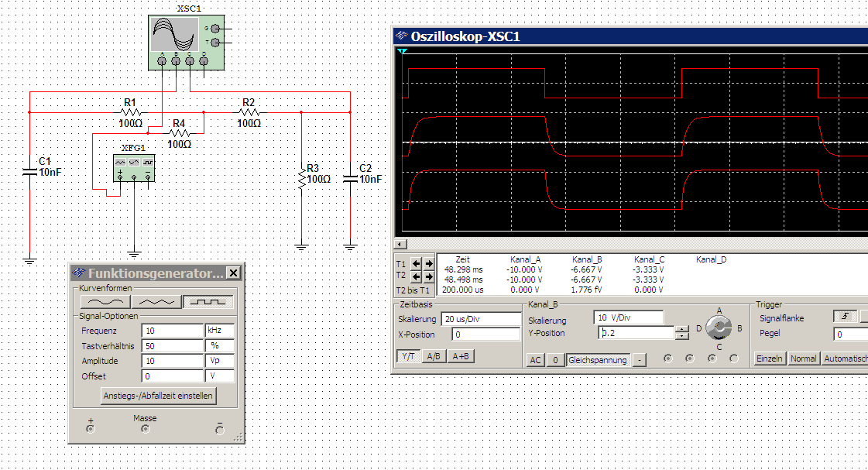Screen dimensions: 868x470
Task: Click the trigger Pegel value field
Action: 851,334
